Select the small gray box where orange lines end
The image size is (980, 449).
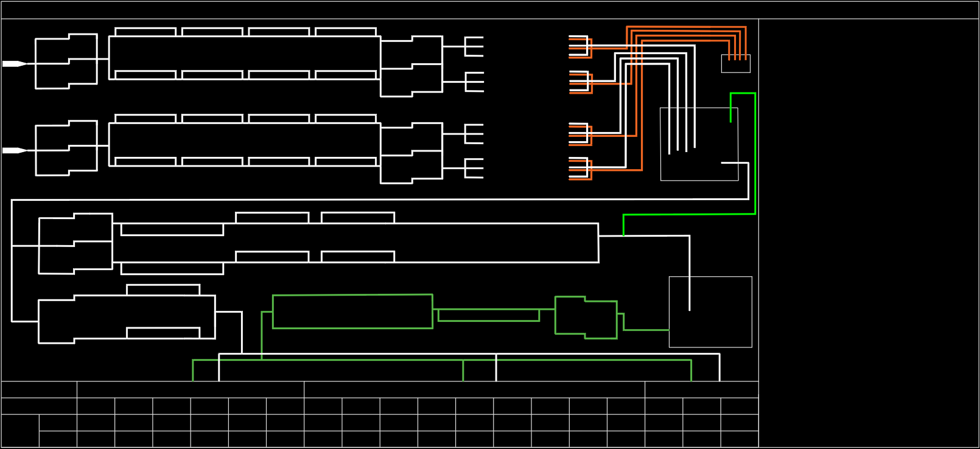click(736, 63)
